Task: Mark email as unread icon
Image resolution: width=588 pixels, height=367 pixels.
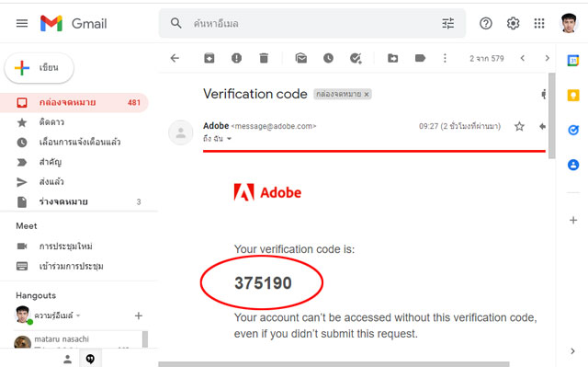Action: pos(300,58)
